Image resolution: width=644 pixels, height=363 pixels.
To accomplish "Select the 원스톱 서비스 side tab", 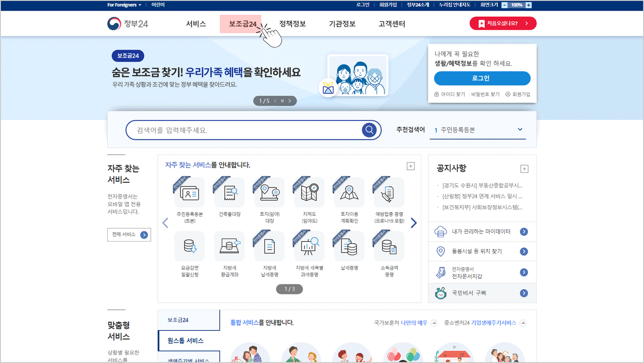I will pyautogui.click(x=189, y=340).
